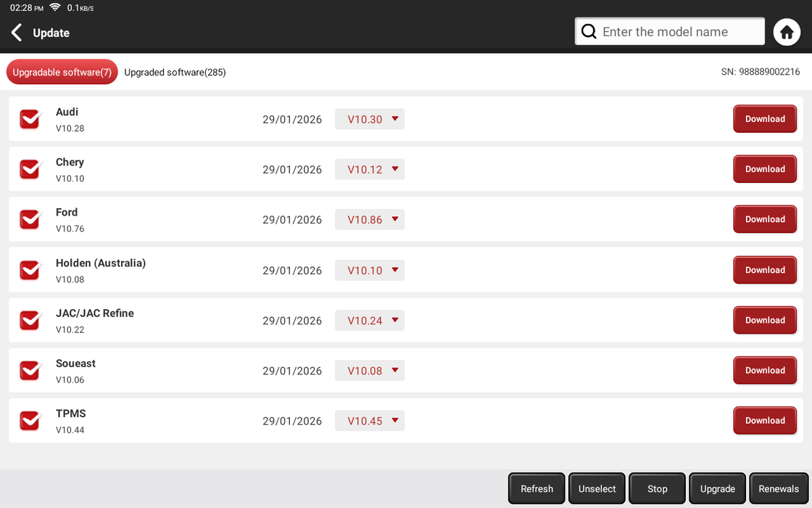Click the Refresh button
The width and height of the screenshot is (812, 508).
536,488
